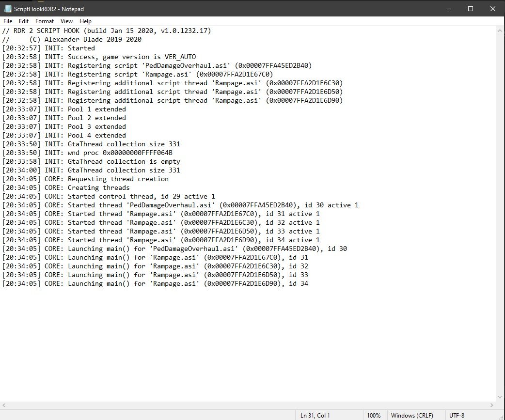Click the horizontal scrollbar right arrow

pos(492,405)
